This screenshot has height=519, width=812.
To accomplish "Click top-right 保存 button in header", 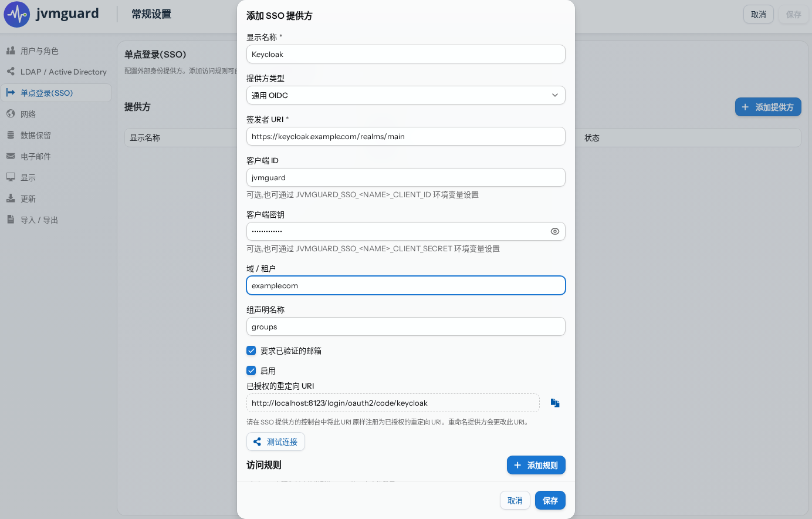I will click(794, 14).
